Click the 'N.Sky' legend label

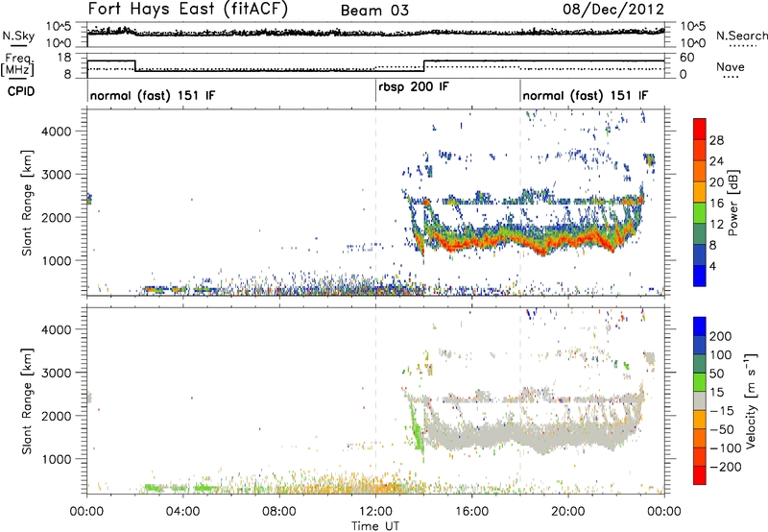pos(18,36)
